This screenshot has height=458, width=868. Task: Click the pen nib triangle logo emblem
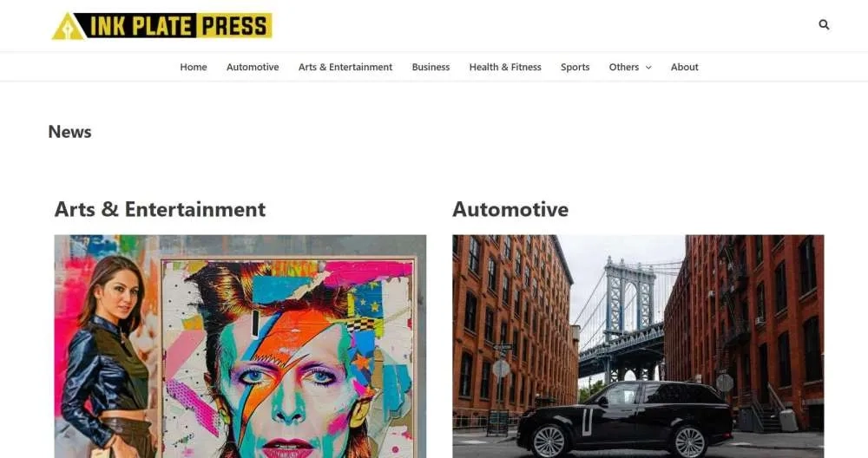pyautogui.click(x=67, y=27)
